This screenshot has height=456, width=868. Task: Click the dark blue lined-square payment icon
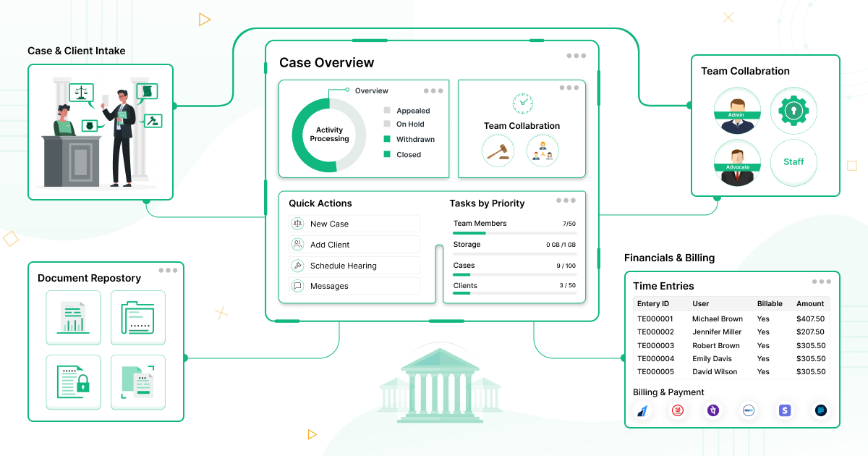(x=820, y=410)
